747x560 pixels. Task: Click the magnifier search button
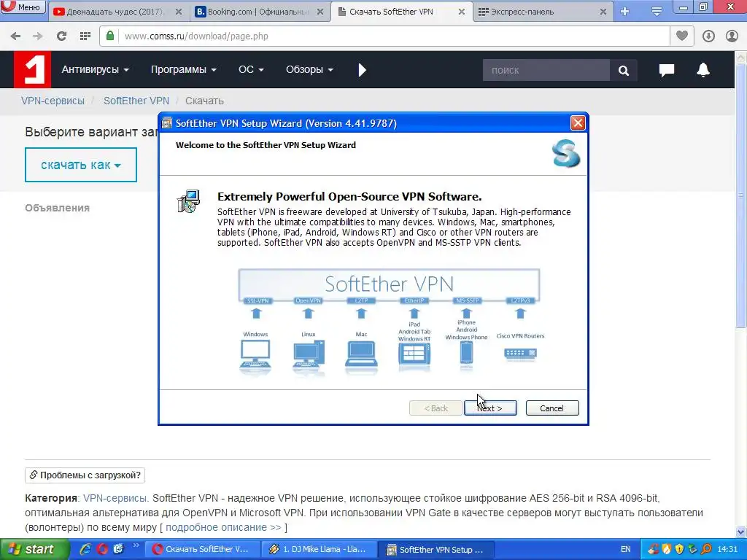pyautogui.click(x=623, y=71)
